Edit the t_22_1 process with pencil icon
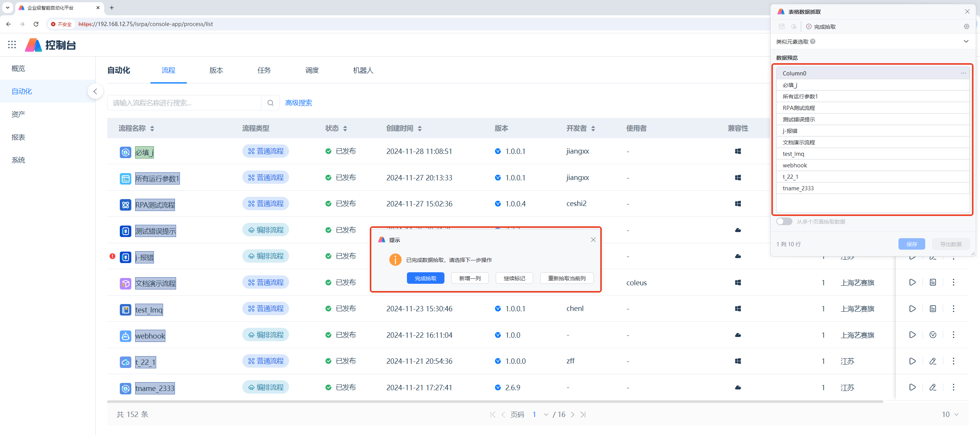This screenshot has height=435, width=980. (x=933, y=361)
